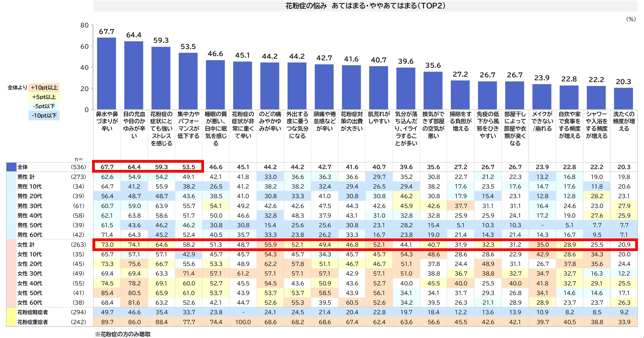Viewport: 644px width, 338px height.
Task: Click the blue square beside 全体 row
Action: click(11, 167)
